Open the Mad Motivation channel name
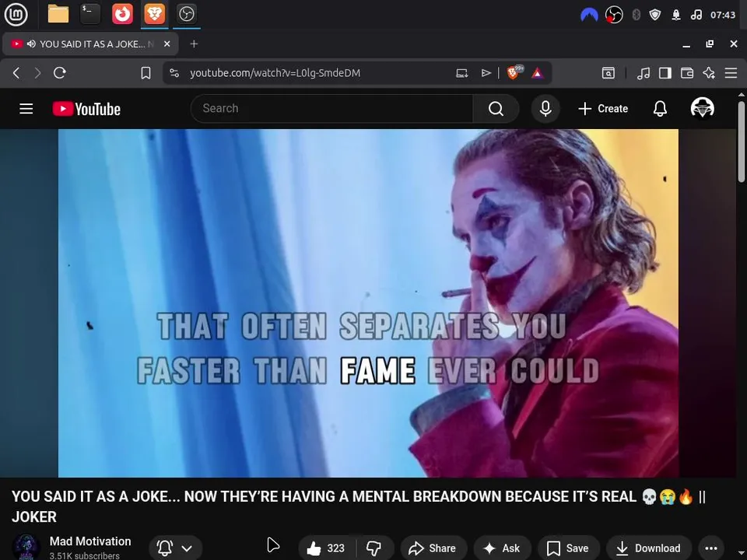 coord(90,541)
